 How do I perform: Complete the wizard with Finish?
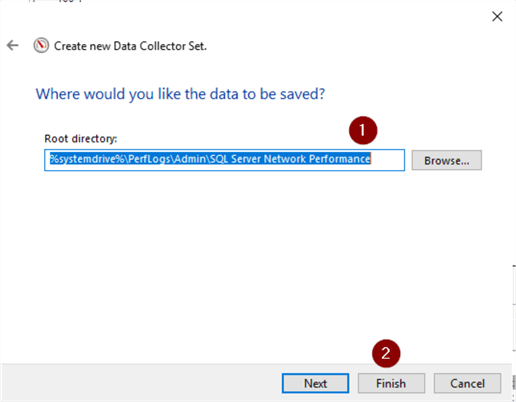(x=391, y=383)
